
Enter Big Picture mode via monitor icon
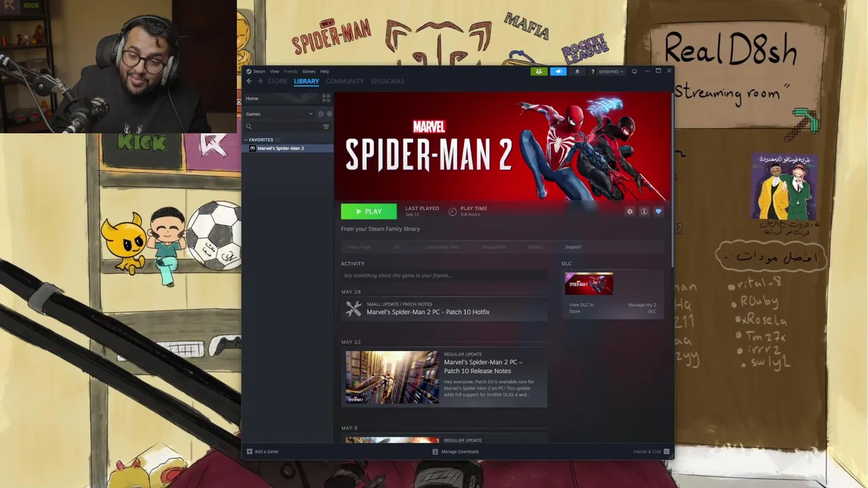(x=634, y=71)
